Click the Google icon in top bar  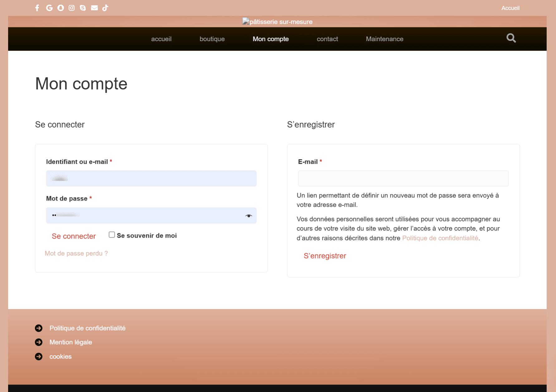point(49,8)
